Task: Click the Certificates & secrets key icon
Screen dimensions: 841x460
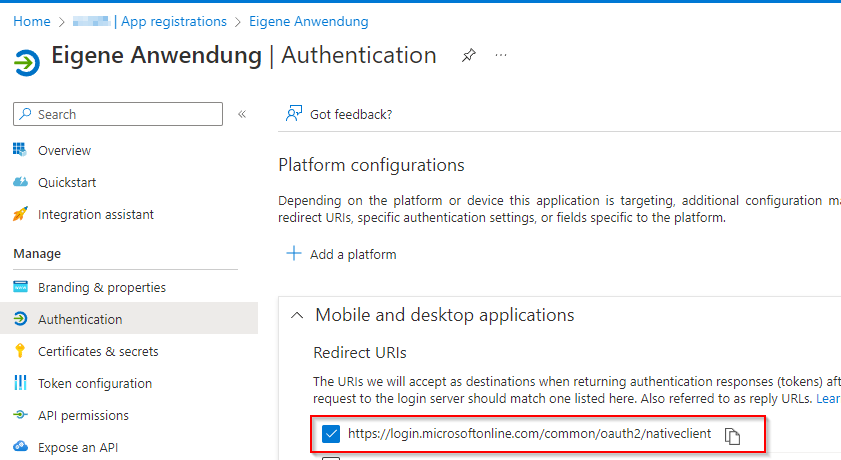Action: coord(20,351)
